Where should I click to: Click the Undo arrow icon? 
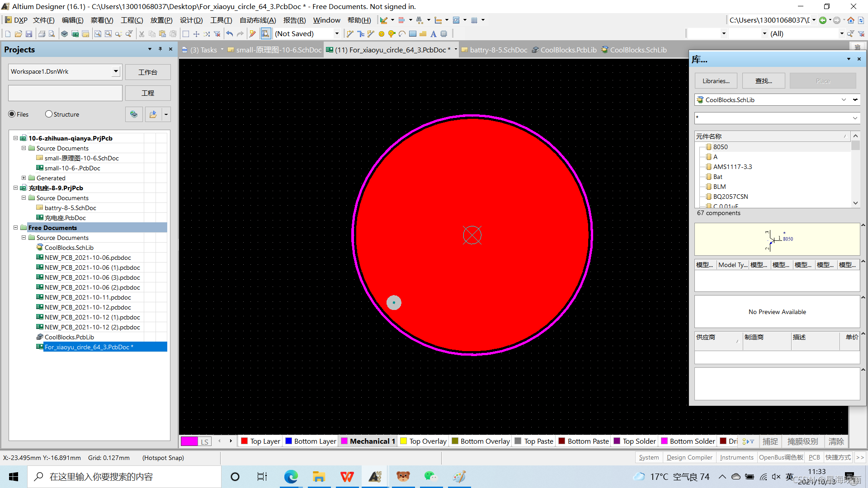230,34
